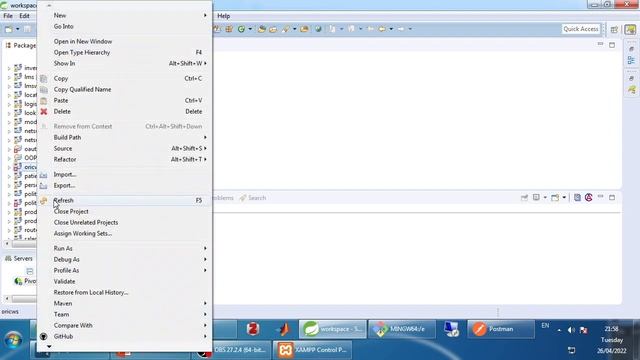The width and height of the screenshot is (640, 360).
Task: Click the Export icon in context menu
Action: [44, 186]
